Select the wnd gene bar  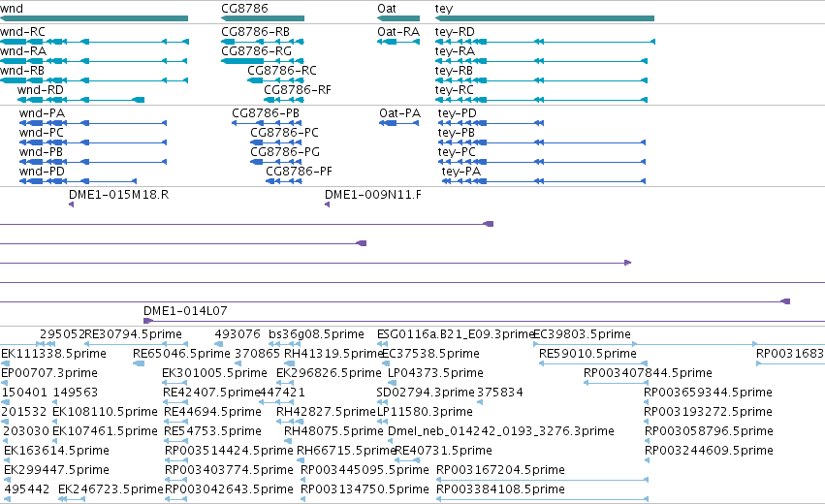tap(94, 18)
